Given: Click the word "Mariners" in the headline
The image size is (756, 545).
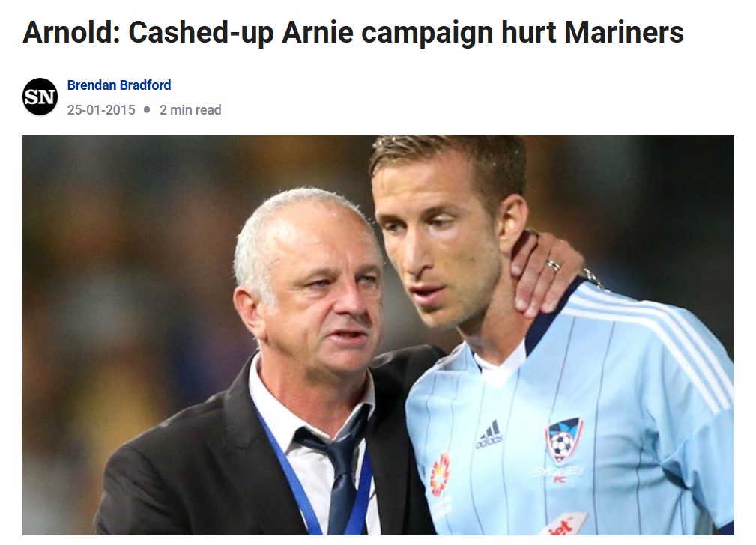Looking at the screenshot, I should click(624, 32).
